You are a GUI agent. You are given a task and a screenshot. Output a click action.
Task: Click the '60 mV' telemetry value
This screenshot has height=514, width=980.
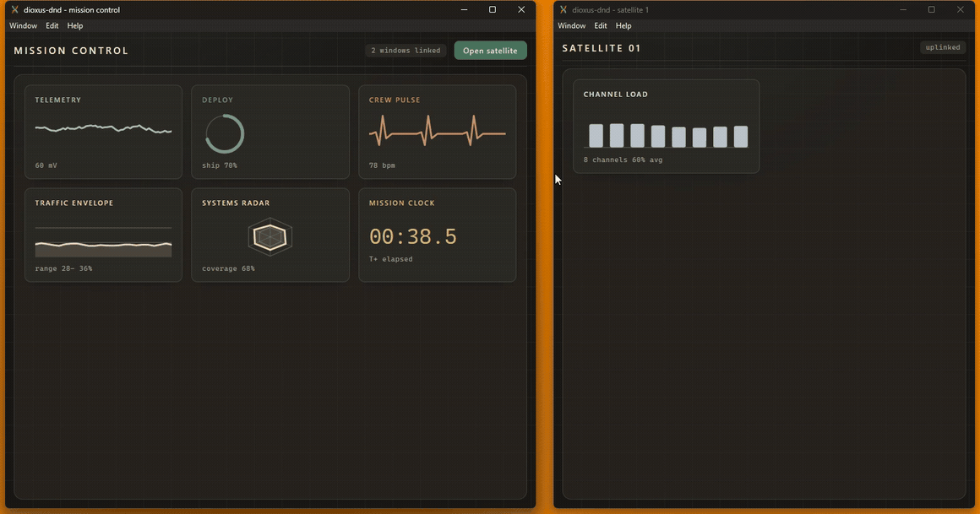46,165
